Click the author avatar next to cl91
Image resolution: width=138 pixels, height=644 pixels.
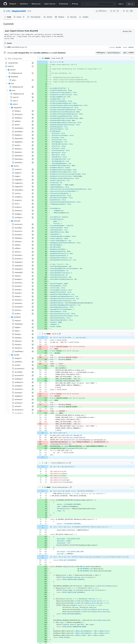click(5, 47)
